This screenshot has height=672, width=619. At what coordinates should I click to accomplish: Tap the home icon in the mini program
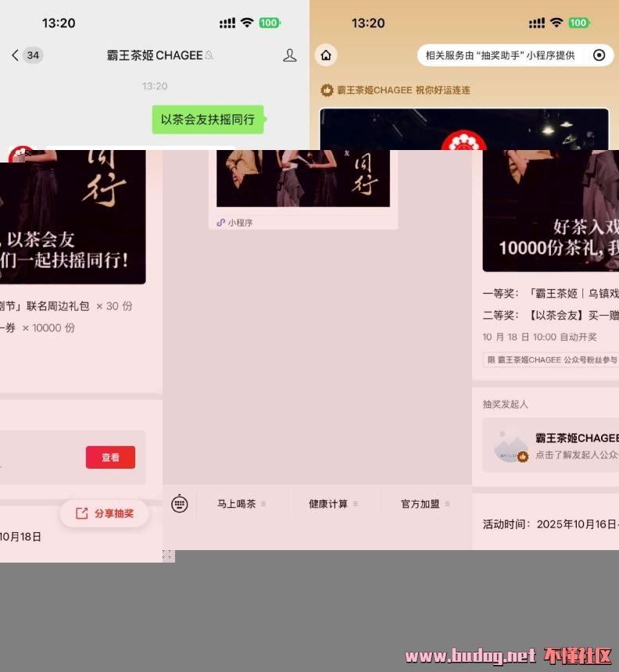coord(326,55)
